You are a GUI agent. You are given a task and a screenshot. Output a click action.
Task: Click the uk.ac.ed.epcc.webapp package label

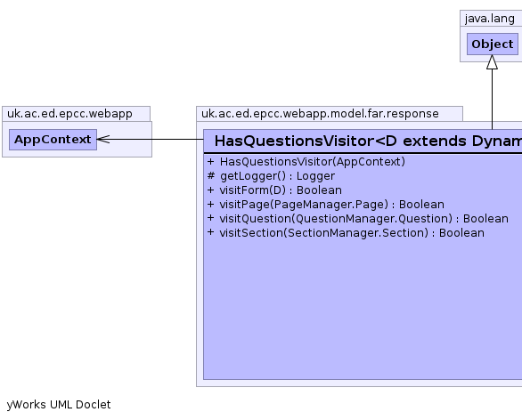coord(69,114)
